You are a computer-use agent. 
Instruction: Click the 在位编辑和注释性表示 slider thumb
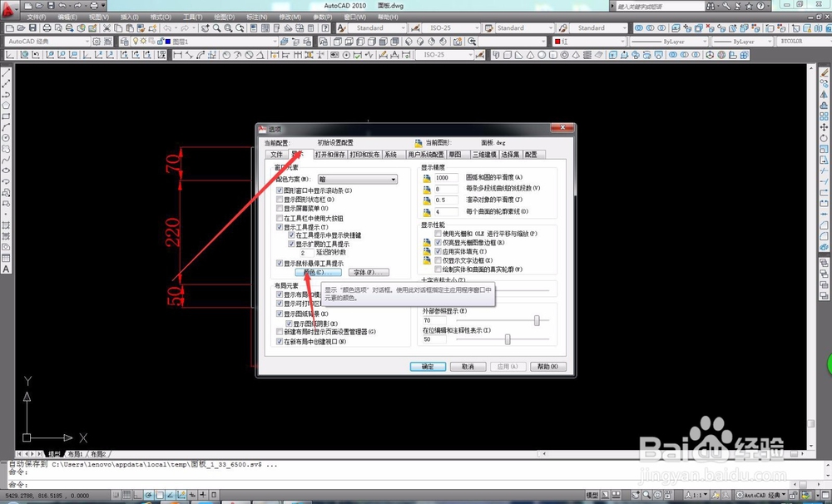508,339
